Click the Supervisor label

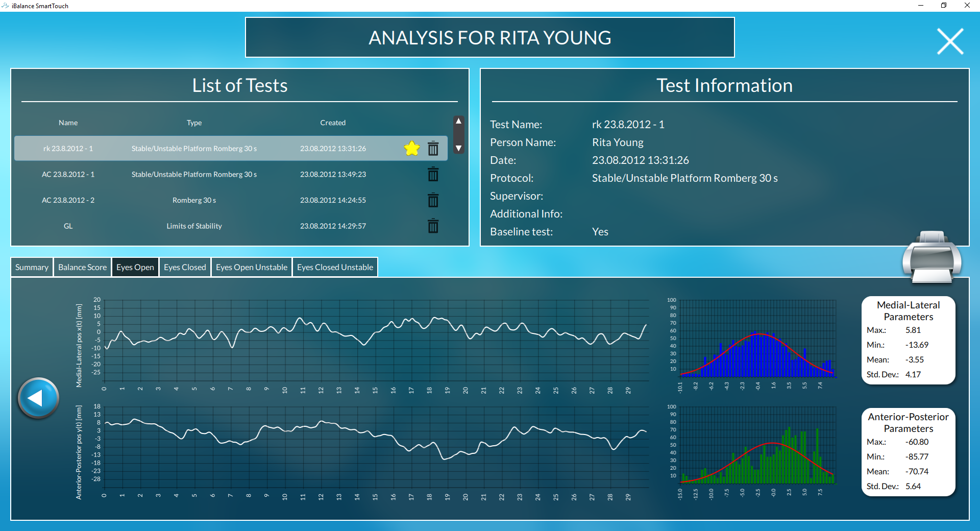point(517,196)
